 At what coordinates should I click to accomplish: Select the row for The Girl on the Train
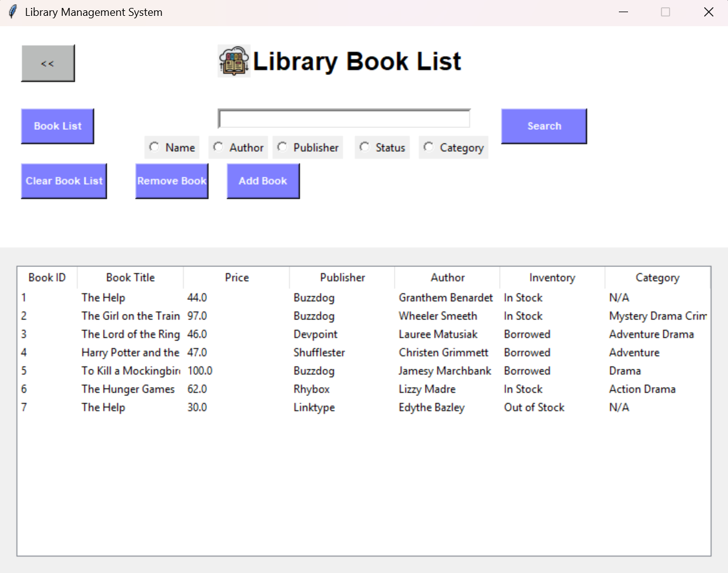tap(364, 316)
